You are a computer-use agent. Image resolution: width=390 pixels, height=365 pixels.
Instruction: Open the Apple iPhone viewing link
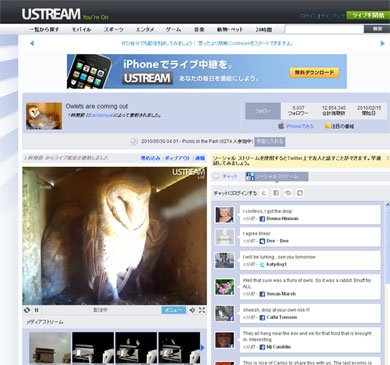(x=296, y=126)
